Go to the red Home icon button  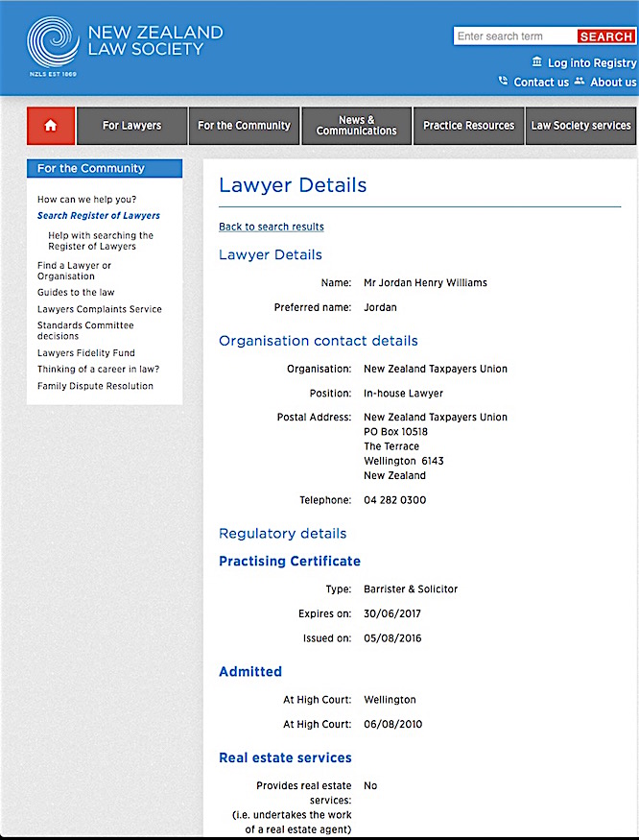pyautogui.click(x=51, y=126)
